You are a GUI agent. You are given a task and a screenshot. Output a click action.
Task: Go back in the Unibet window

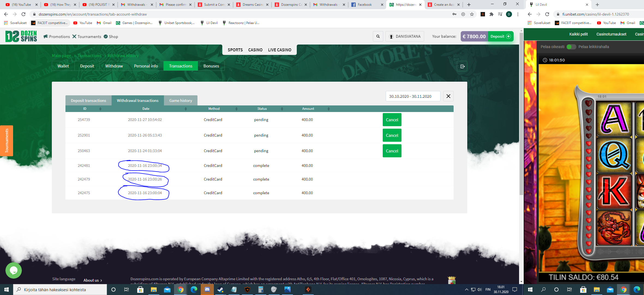[x=530, y=14]
